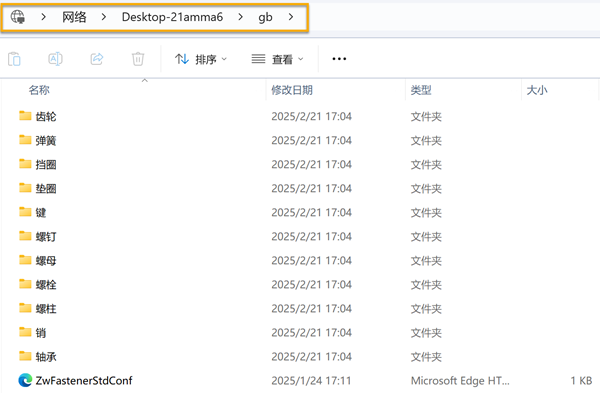Open the 查看 view dropdown
The width and height of the screenshot is (600, 393).
pos(277,59)
